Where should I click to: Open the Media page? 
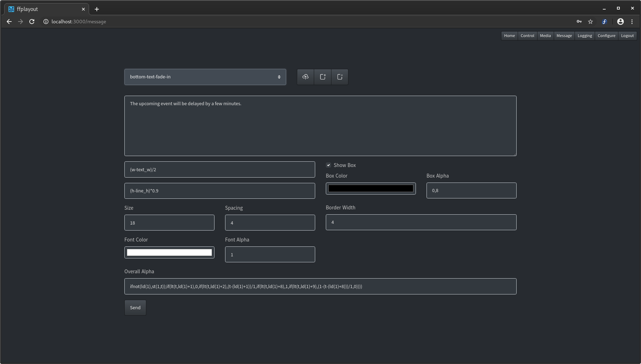(545, 36)
